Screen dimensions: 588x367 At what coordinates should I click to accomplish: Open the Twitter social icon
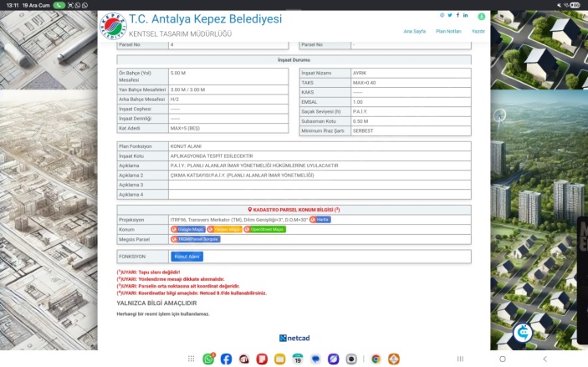(450, 15)
